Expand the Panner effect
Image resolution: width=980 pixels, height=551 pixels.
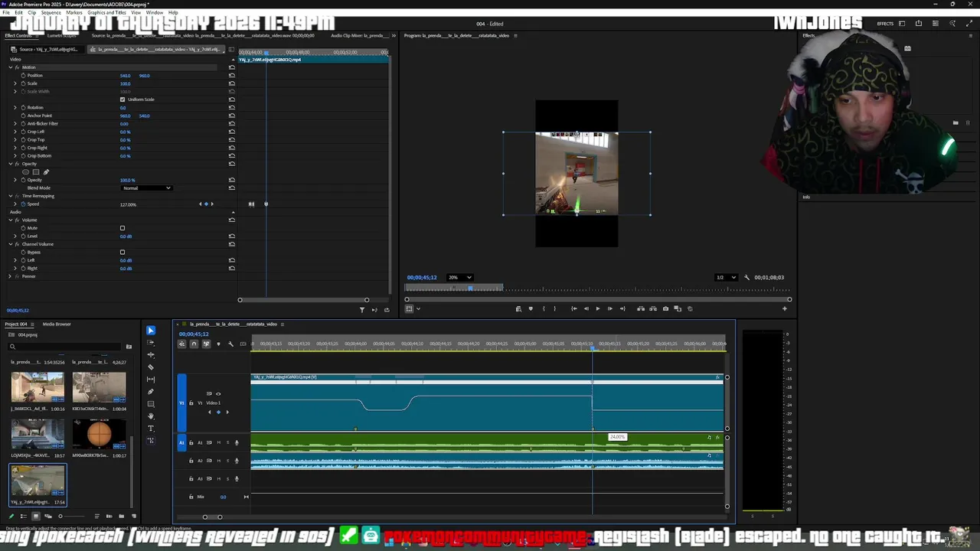click(11, 276)
